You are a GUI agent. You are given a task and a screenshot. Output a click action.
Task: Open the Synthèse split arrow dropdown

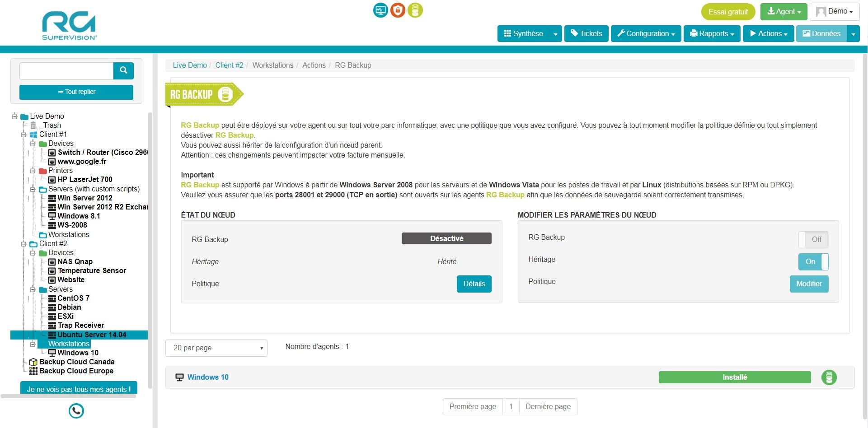(555, 34)
